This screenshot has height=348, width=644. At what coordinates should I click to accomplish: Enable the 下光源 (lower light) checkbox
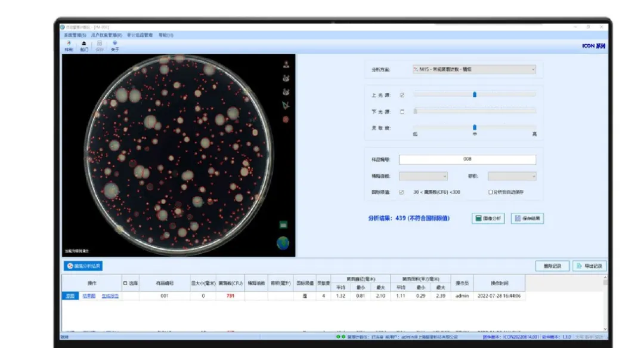pos(402,111)
